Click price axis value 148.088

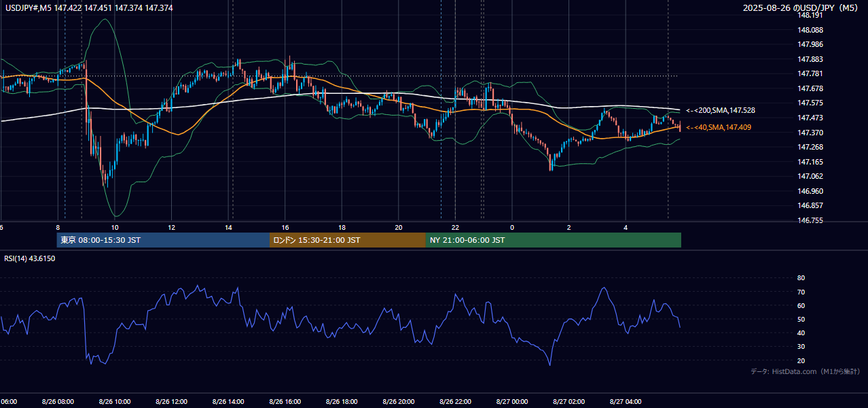click(811, 30)
